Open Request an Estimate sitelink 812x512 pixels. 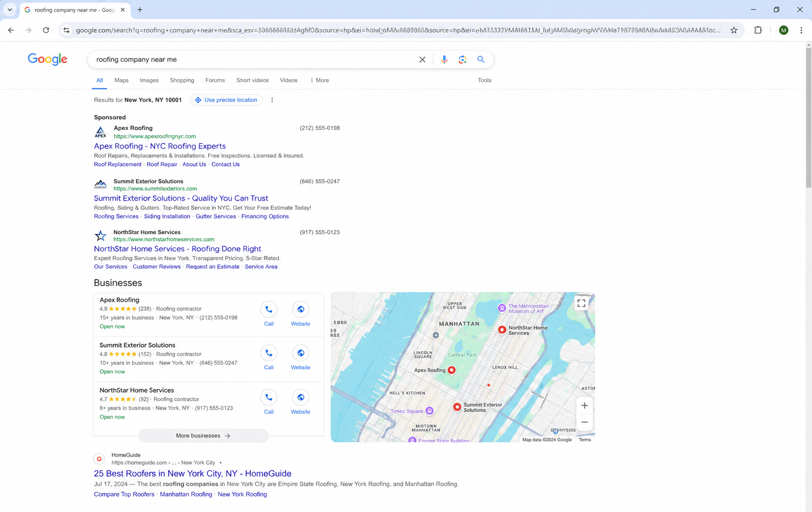pyautogui.click(x=213, y=267)
